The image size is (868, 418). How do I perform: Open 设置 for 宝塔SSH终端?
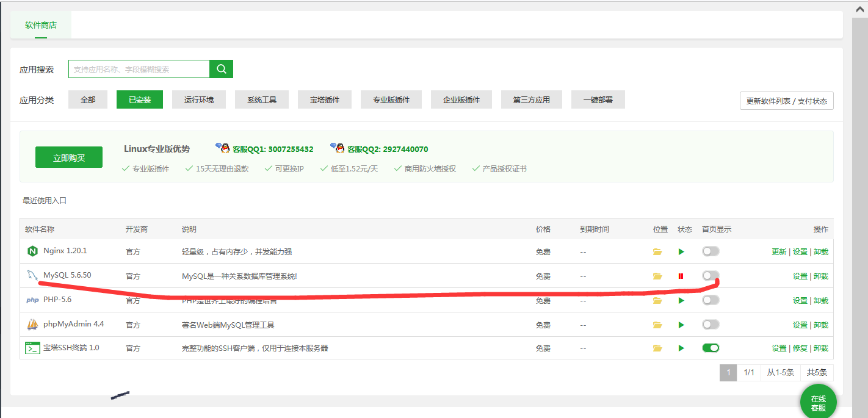(x=779, y=348)
